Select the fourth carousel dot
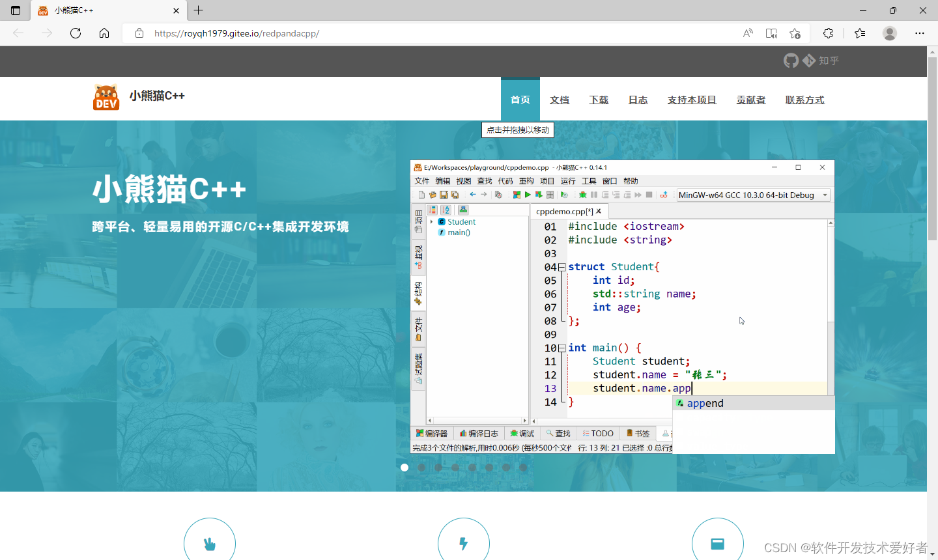The width and height of the screenshot is (938, 560). [455, 468]
